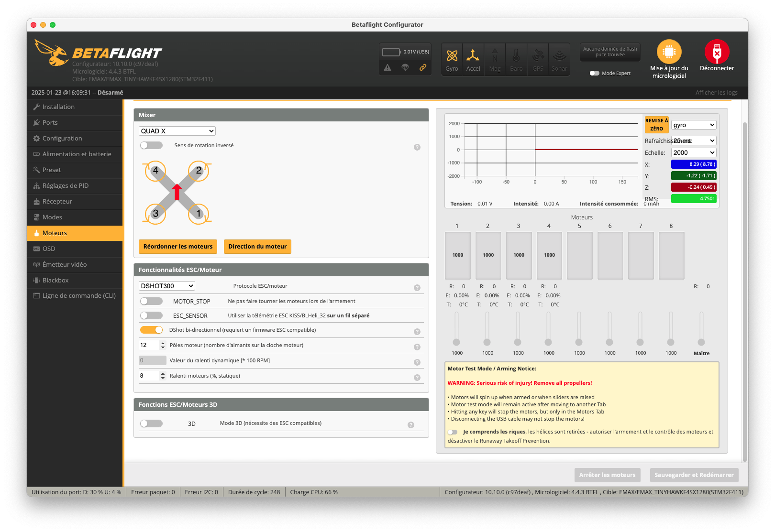775x532 pixels.
Task: Disable DShot bi-directionnel switch
Action: [151, 330]
